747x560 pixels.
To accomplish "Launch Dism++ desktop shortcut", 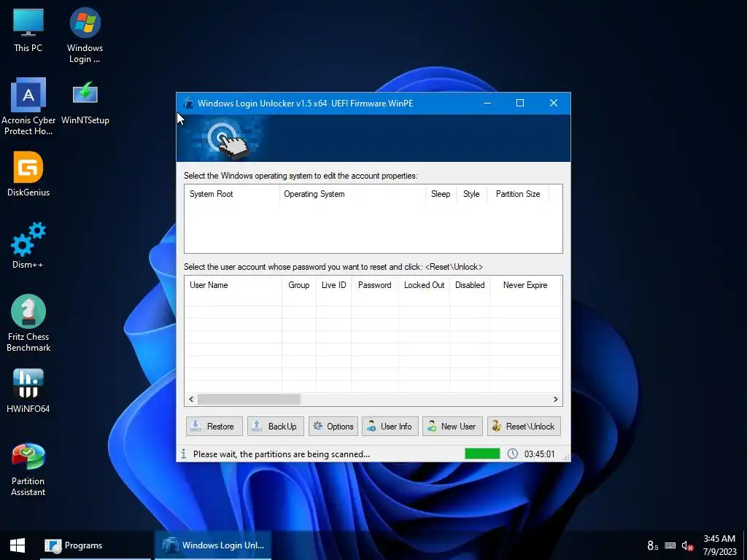I will (x=28, y=245).
